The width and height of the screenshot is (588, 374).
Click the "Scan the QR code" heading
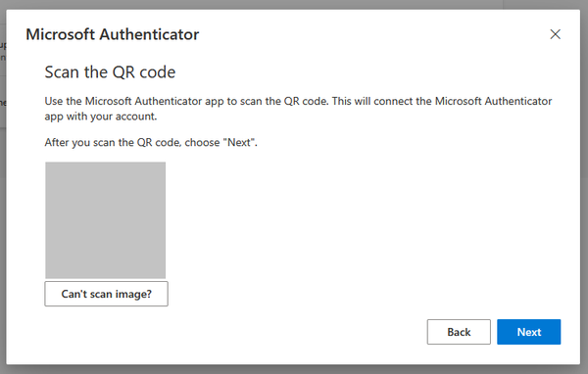110,71
